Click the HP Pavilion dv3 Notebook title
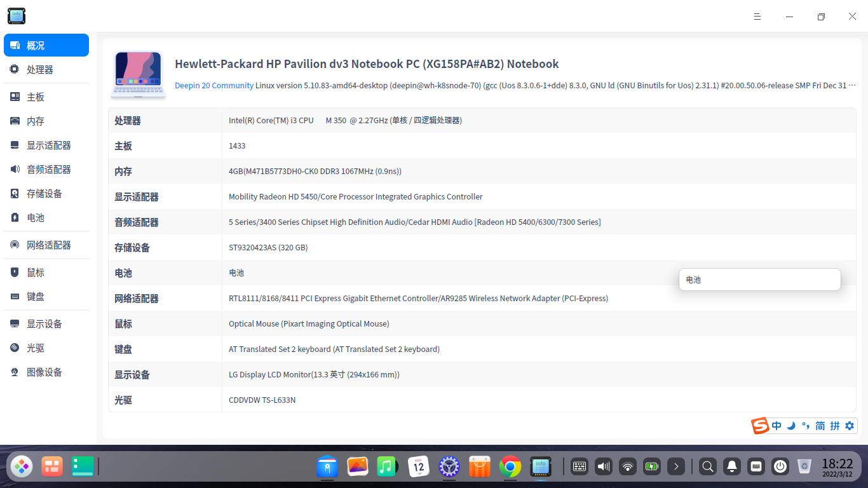This screenshot has width=868, height=488. pos(367,64)
